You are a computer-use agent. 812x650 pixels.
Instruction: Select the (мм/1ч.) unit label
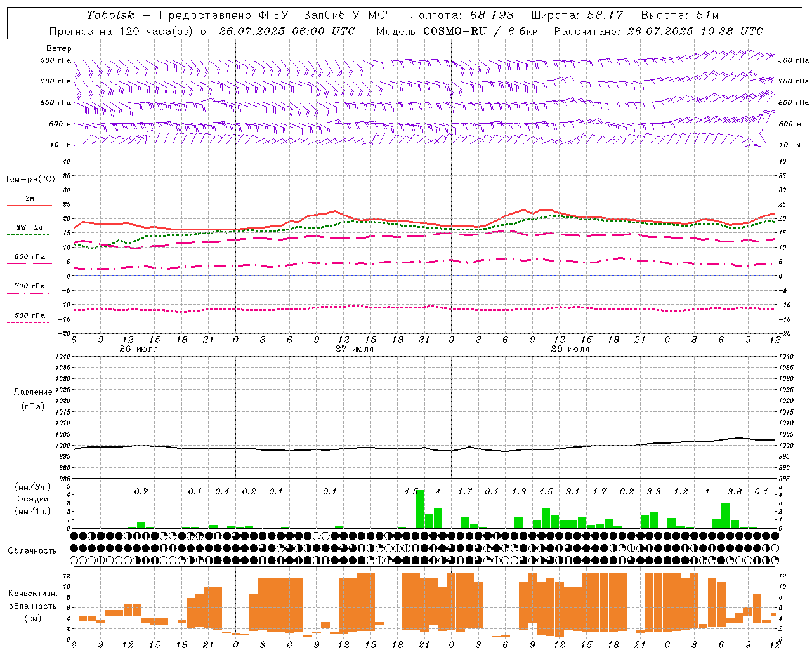(33, 511)
